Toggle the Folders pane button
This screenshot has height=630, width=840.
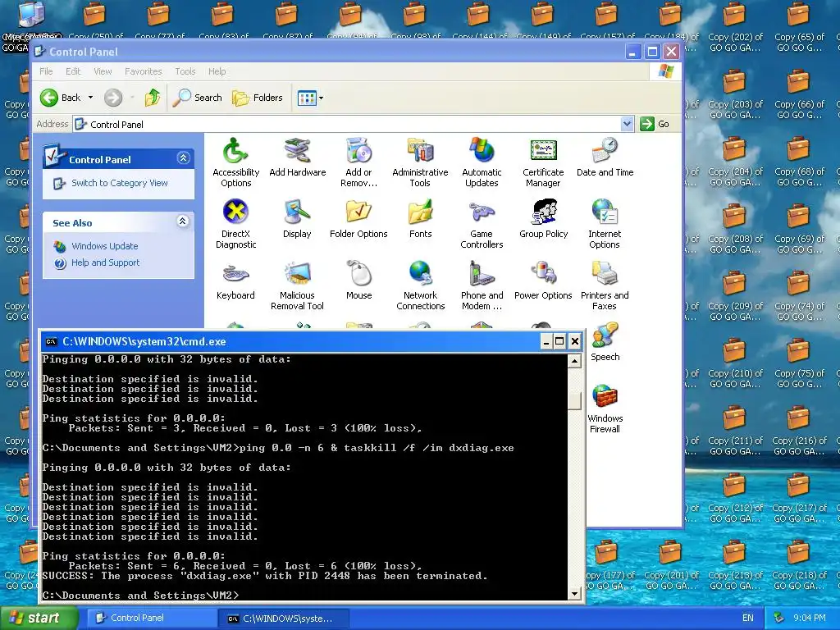(x=258, y=98)
